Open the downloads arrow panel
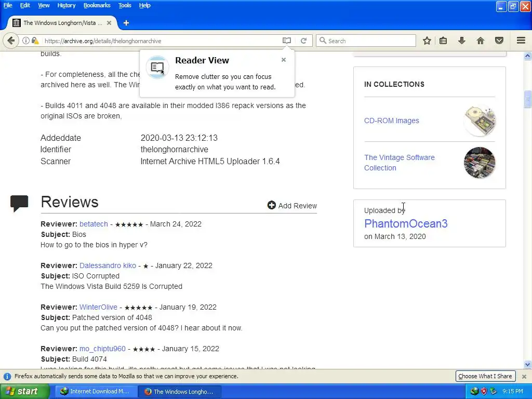This screenshot has height=399, width=532. click(461, 41)
